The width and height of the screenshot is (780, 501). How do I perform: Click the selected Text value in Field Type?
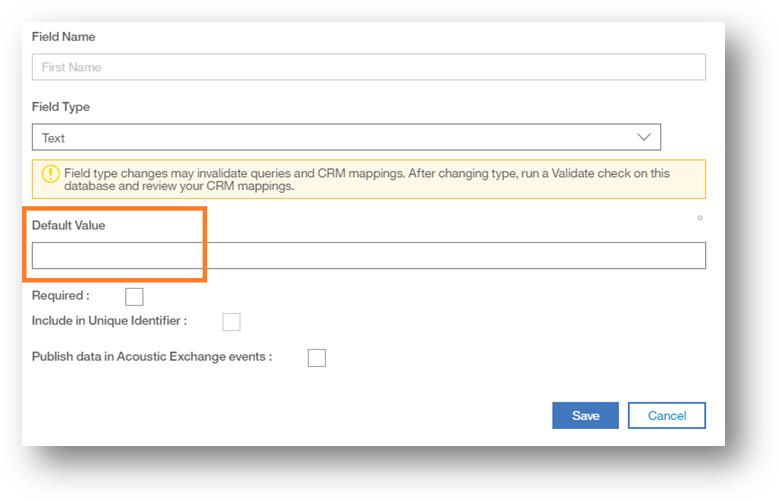pyautogui.click(x=54, y=138)
